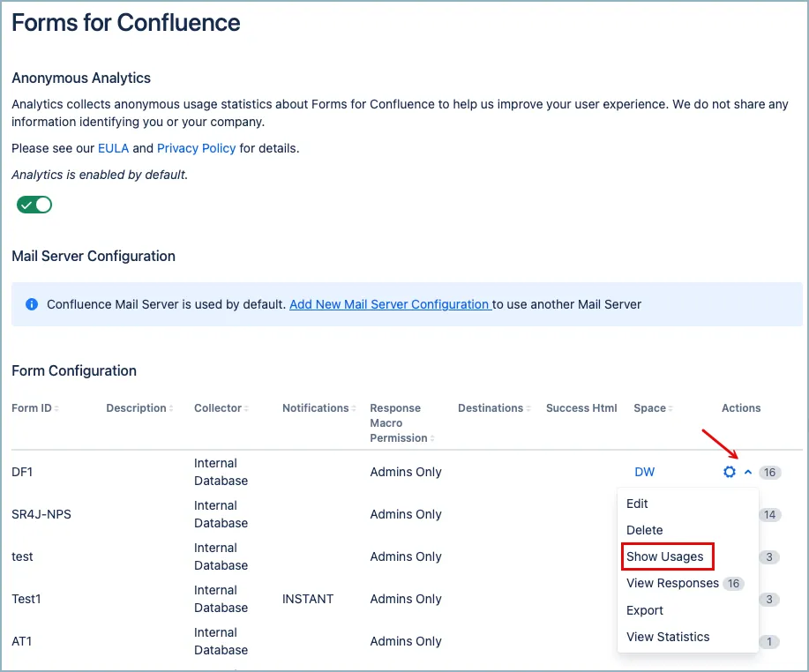Click the 14 responses badge for SR4J-NPS
Image resolution: width=809 pixels, height=672 pixels.
tap(770, 515)
